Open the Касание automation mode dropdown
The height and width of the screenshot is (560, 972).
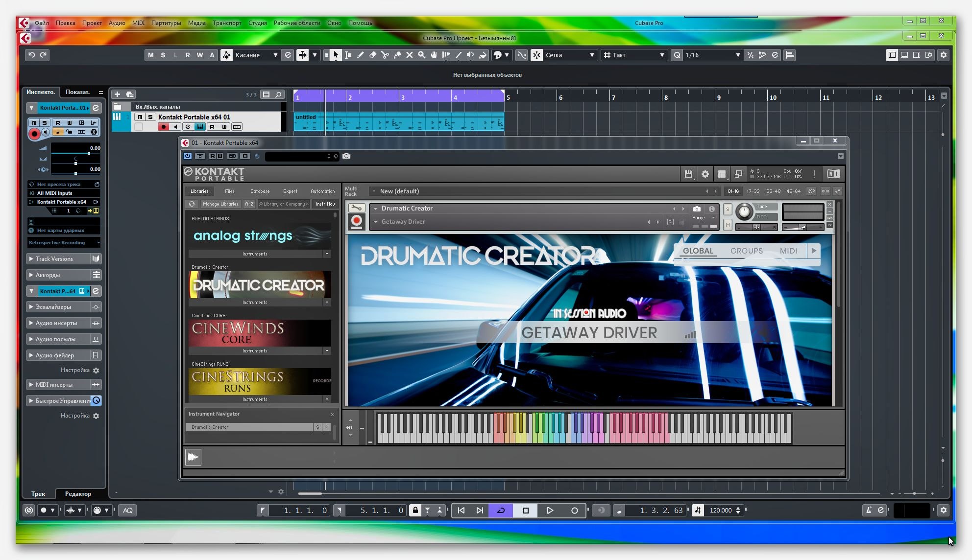pos(256,55)
